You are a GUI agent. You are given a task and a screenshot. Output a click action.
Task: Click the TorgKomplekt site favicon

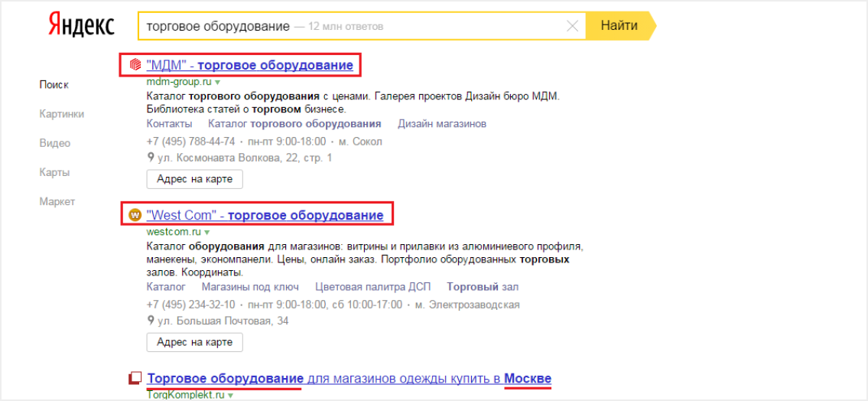135,379
